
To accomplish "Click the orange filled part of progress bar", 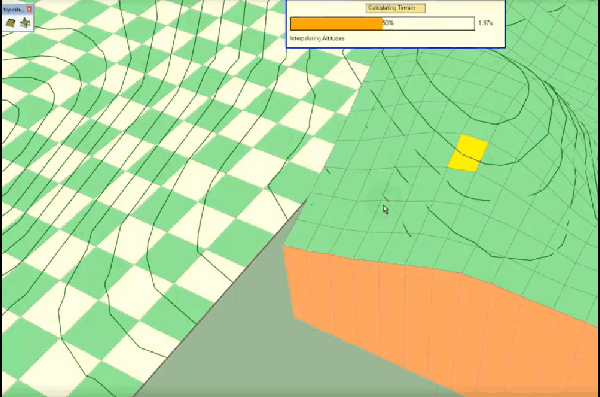I will point(336,23).
